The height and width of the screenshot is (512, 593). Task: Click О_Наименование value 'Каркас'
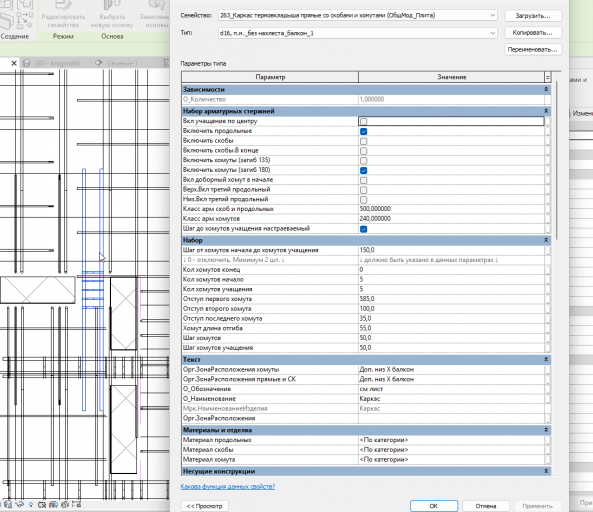[451, 399]
